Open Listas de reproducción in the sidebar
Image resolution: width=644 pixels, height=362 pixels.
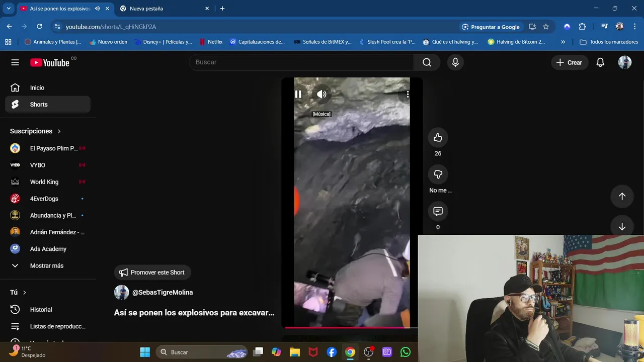pyautogui.click(x=48, y=326)
